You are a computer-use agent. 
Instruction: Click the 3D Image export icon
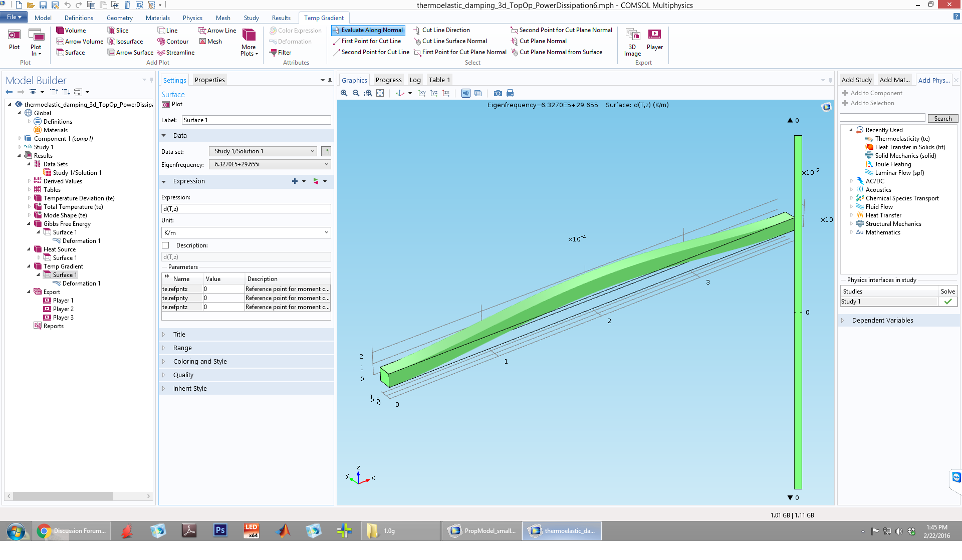click(x=632, y=35)
